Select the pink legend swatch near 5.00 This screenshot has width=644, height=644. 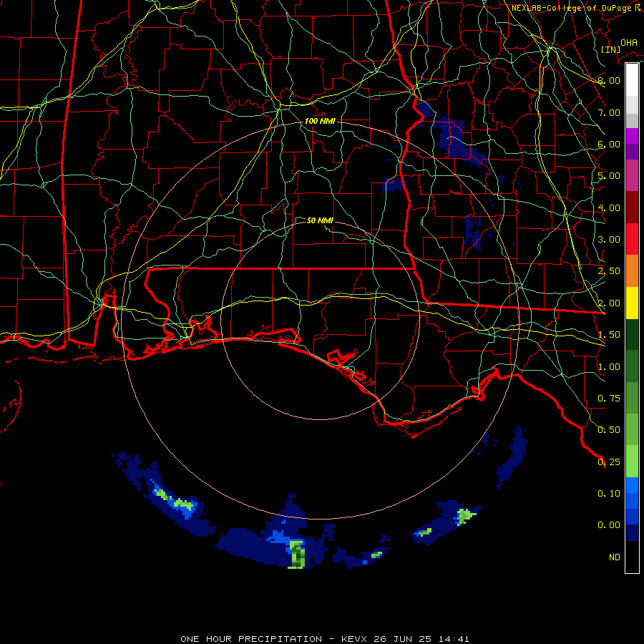632,175
